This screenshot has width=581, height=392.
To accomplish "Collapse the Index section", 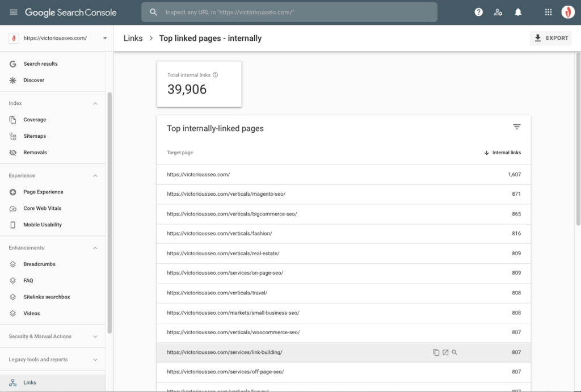I will point(95,103).
